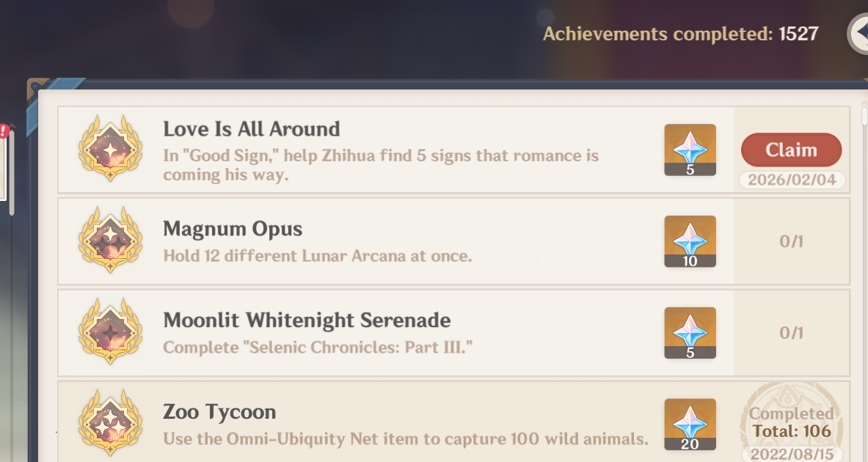Select the Magnum Opus achievement title
This screenshot has height=462, width=868.
(x=233, y=229)
